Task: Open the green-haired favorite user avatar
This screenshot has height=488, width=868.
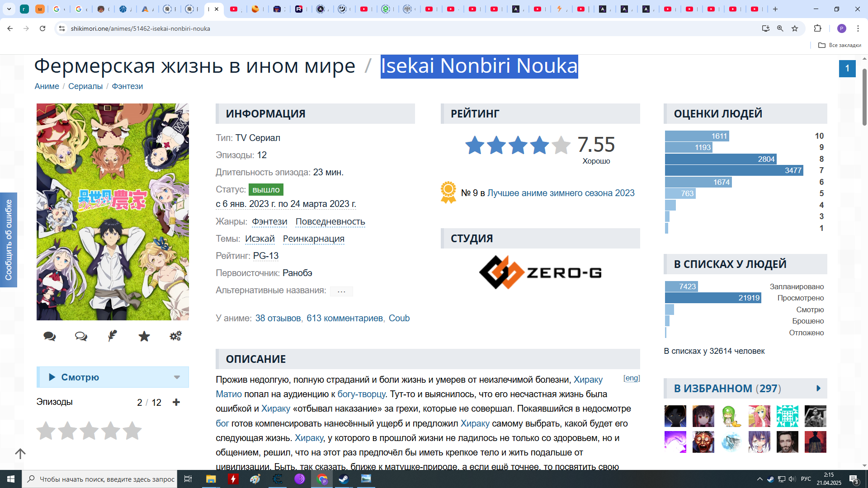Action: tap(731, 416)
